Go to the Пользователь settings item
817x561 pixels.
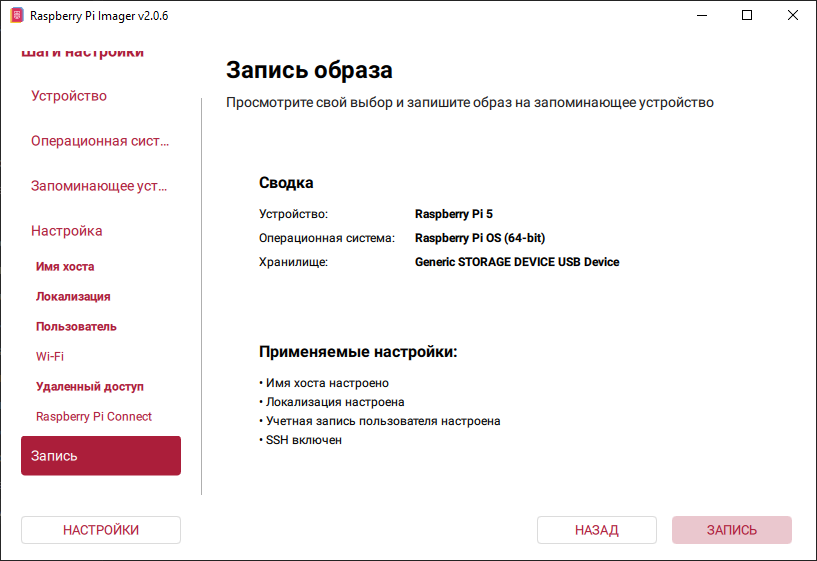[76, 327]
